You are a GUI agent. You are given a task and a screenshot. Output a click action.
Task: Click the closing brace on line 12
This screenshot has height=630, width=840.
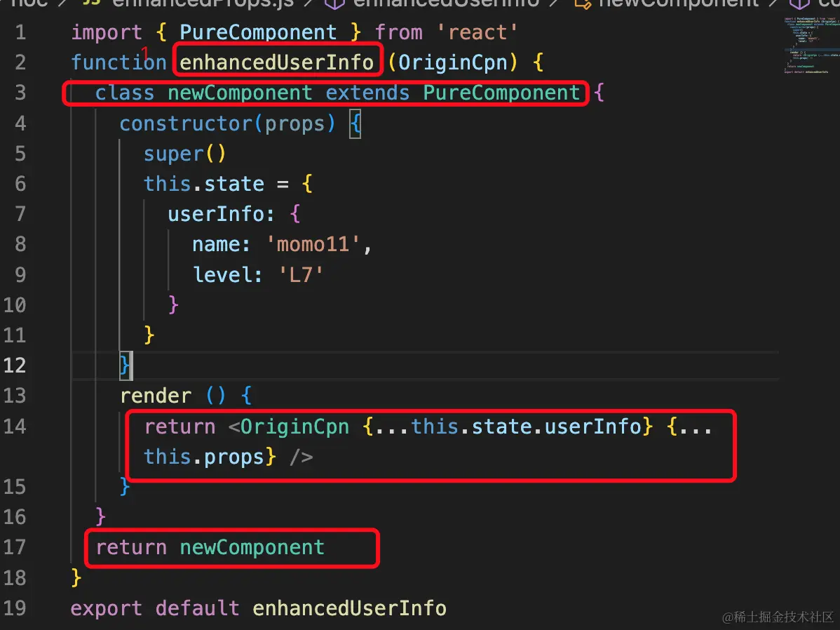[124, 366]
